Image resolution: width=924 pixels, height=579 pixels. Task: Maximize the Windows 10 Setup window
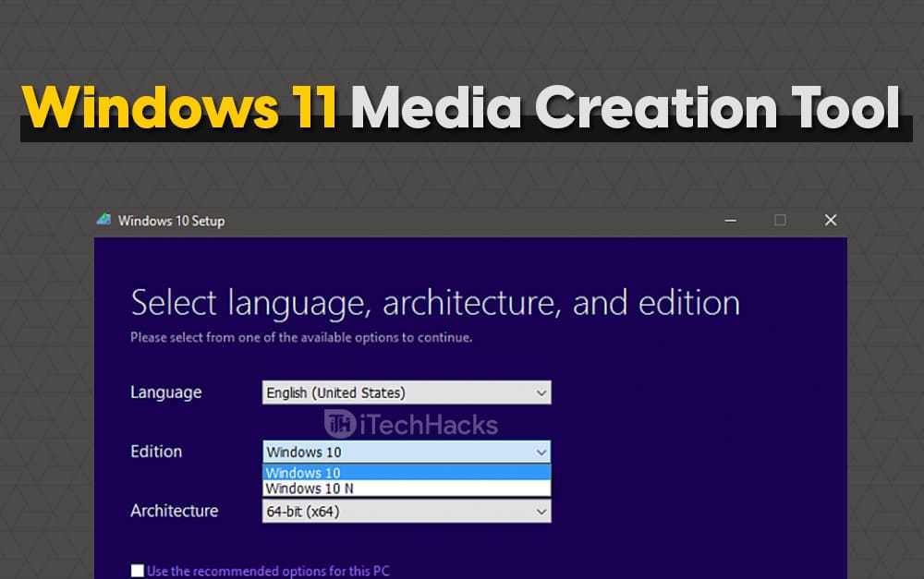tap(780, 221)
